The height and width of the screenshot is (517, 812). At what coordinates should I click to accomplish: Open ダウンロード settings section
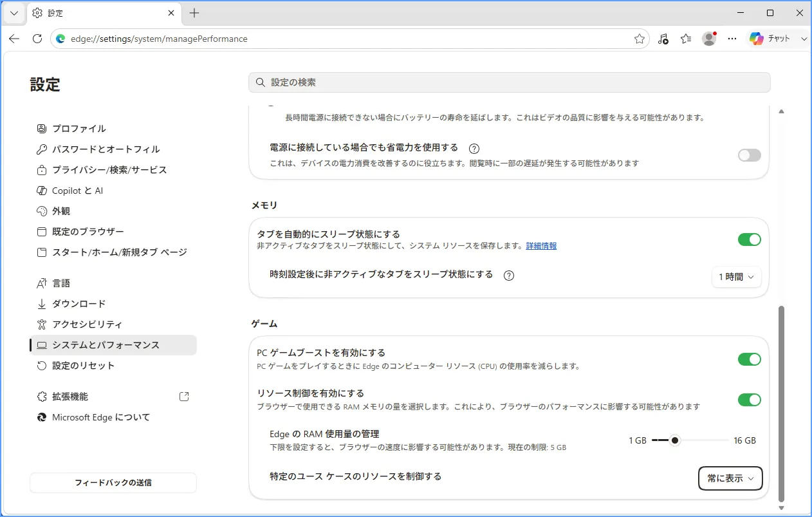[x=113, y=304]
